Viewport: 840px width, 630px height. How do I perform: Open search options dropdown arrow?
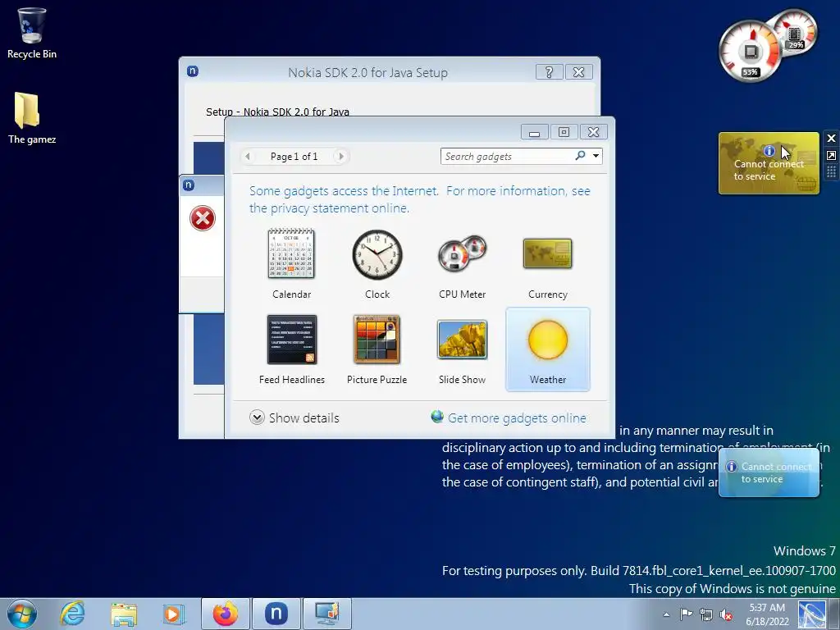pyautogui.click(x=596, y=156)
